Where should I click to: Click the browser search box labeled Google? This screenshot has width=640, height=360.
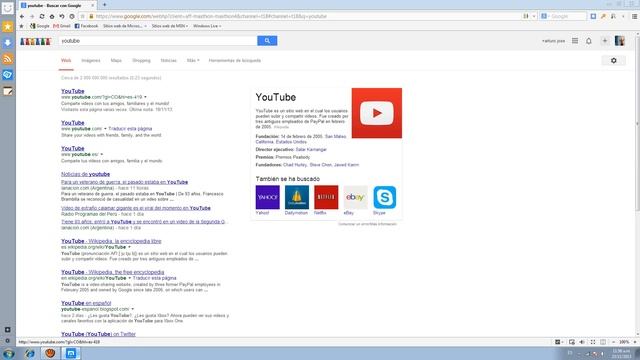563,16
